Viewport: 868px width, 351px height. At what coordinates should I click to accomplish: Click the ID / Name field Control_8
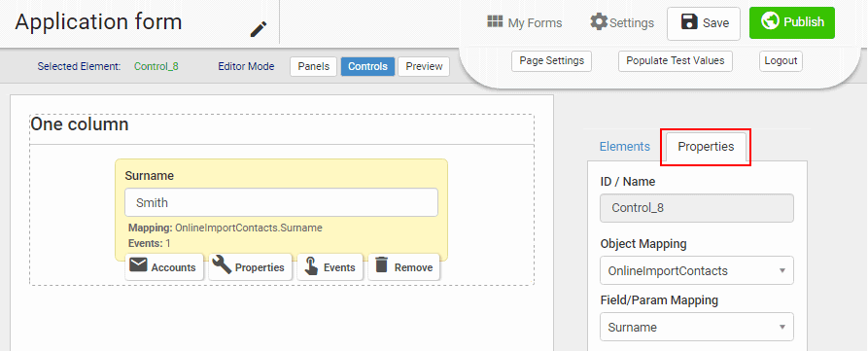[x=696, y=208]
